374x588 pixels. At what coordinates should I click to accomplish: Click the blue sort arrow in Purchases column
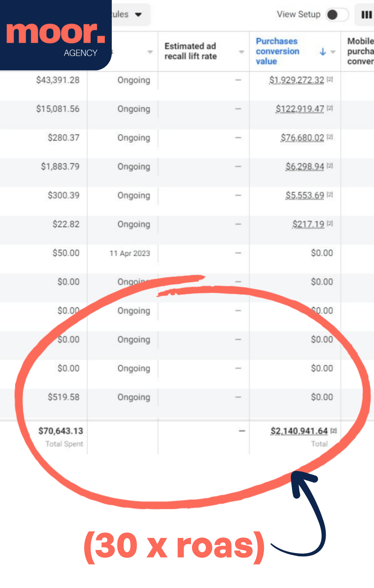[x=323, y=51]
